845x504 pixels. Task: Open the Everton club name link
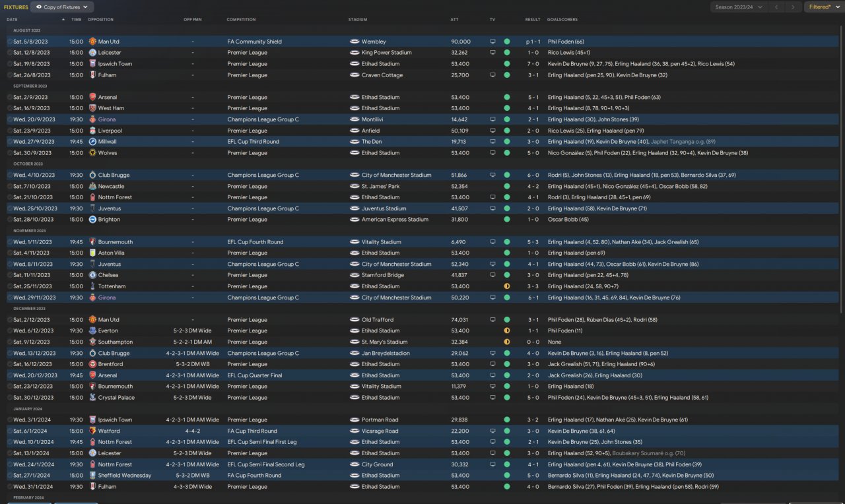tap(108, 331)
